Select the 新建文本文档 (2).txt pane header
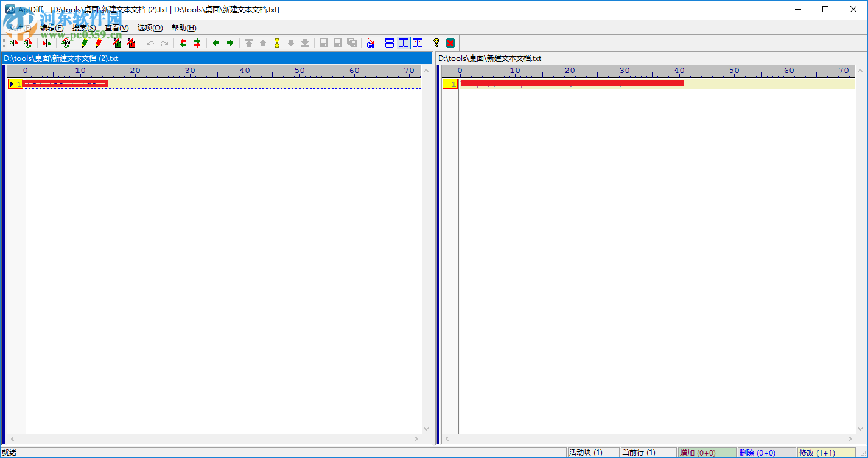868x458 pixels. point(217,58)
